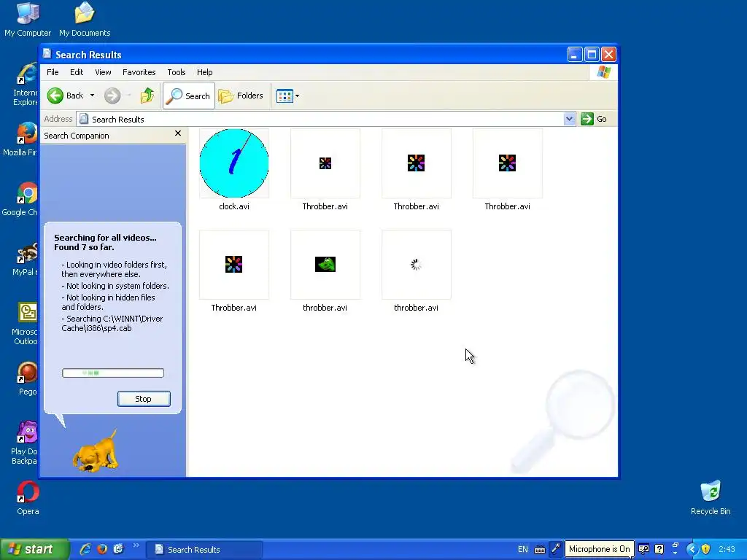Click the third Quick Launch icon
Screen dimensions: 747x560
(x=118, y=549)
